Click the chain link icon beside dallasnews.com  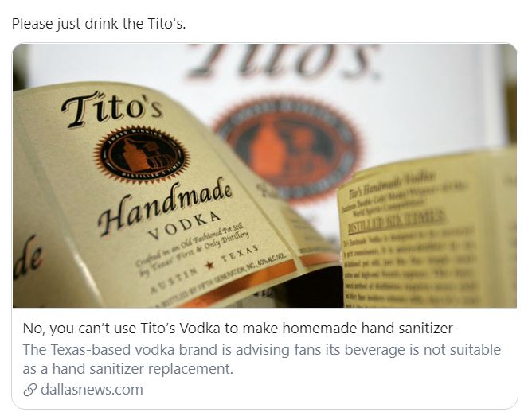pyautogui.click(x=30, y=390)
